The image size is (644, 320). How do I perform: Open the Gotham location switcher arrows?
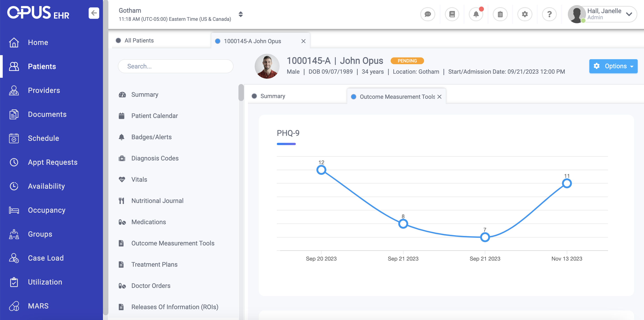[x=240, y=14]
